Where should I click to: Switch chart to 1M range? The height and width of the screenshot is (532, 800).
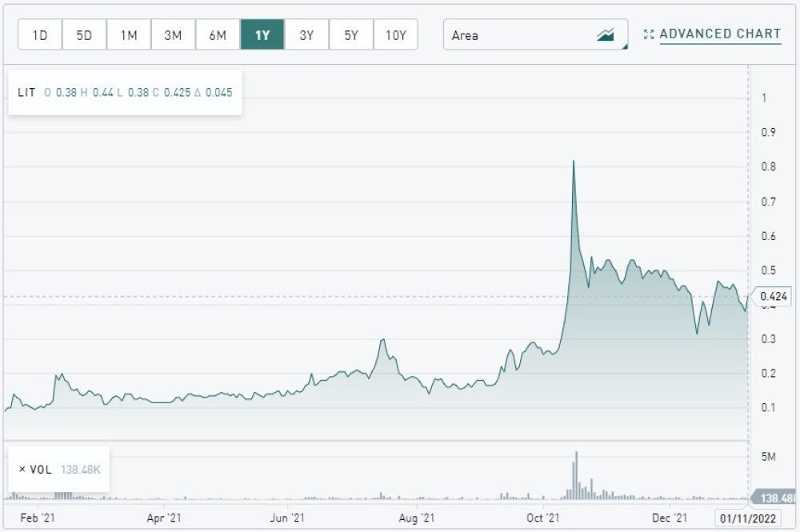[129, 34]
